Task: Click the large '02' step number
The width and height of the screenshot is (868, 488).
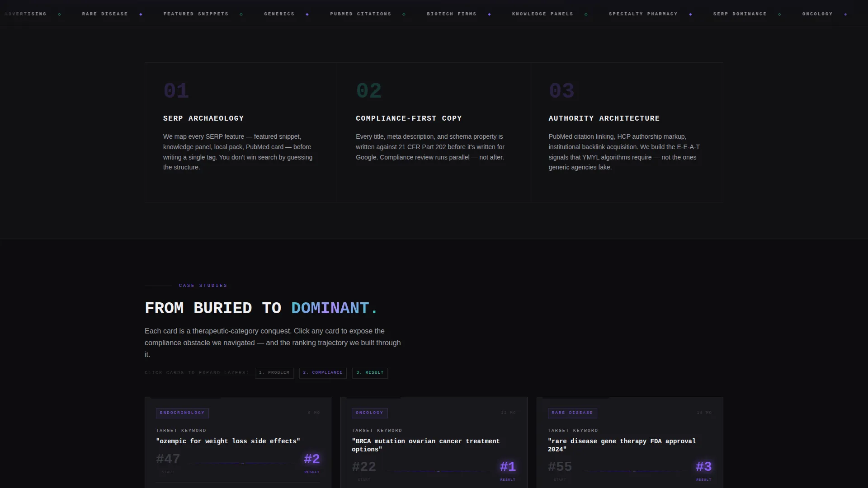Action: click(368, 91)
